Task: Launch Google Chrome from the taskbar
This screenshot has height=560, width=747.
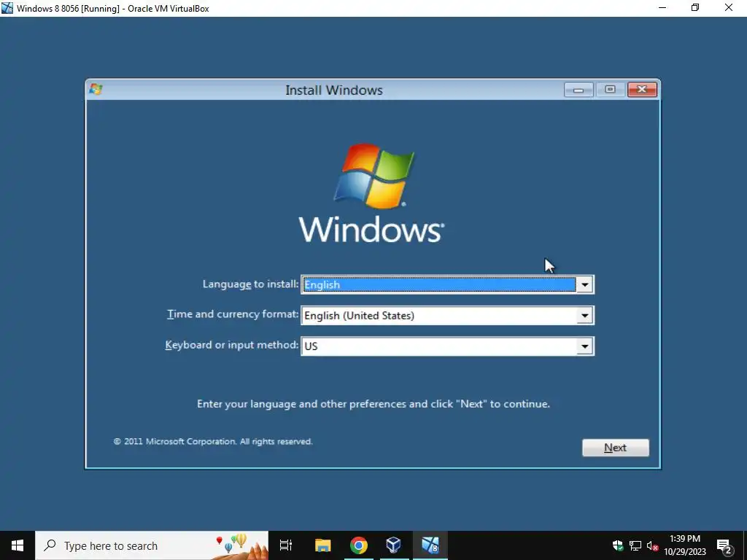Action: click(358, 545)
